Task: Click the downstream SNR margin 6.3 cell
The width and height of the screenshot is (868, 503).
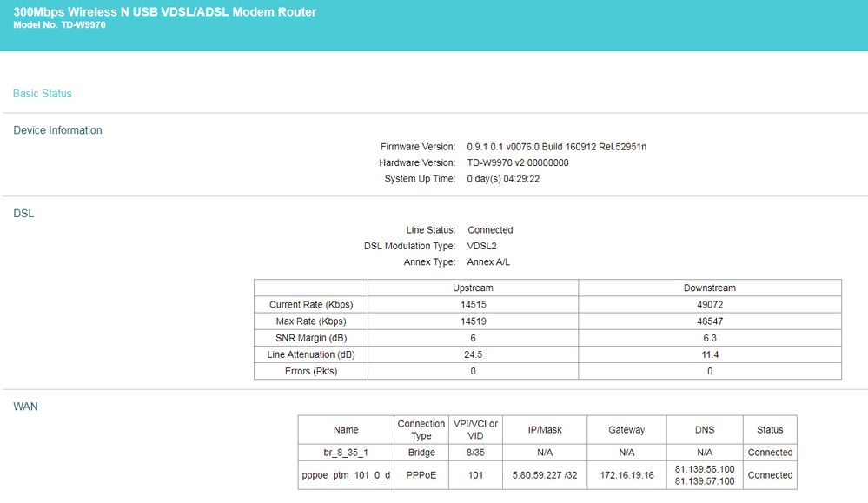Action: click(x=710, y=338)
